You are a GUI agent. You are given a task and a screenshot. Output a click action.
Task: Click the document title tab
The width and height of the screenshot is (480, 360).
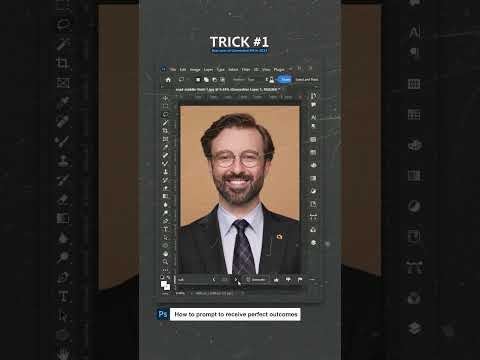point(228,90)
